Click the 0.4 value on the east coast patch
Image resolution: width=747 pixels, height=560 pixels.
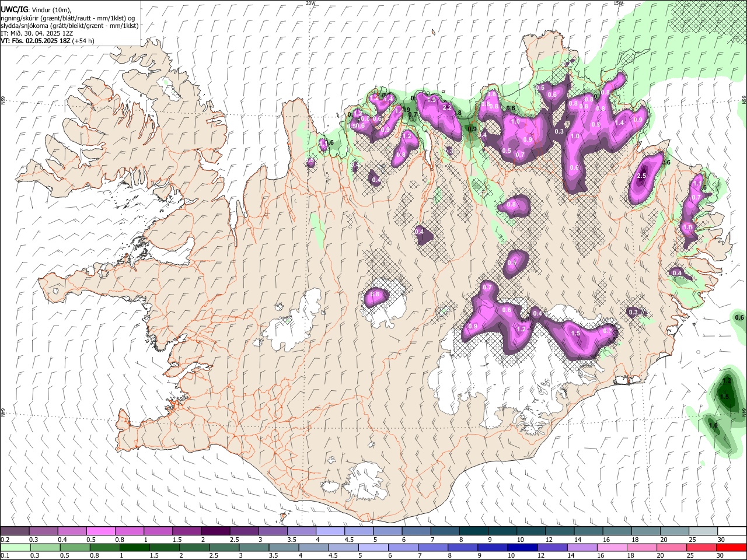(677, 273)
